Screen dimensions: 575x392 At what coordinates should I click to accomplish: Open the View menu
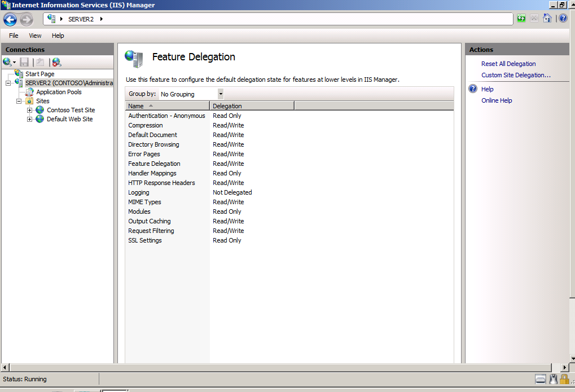[35, 36]
